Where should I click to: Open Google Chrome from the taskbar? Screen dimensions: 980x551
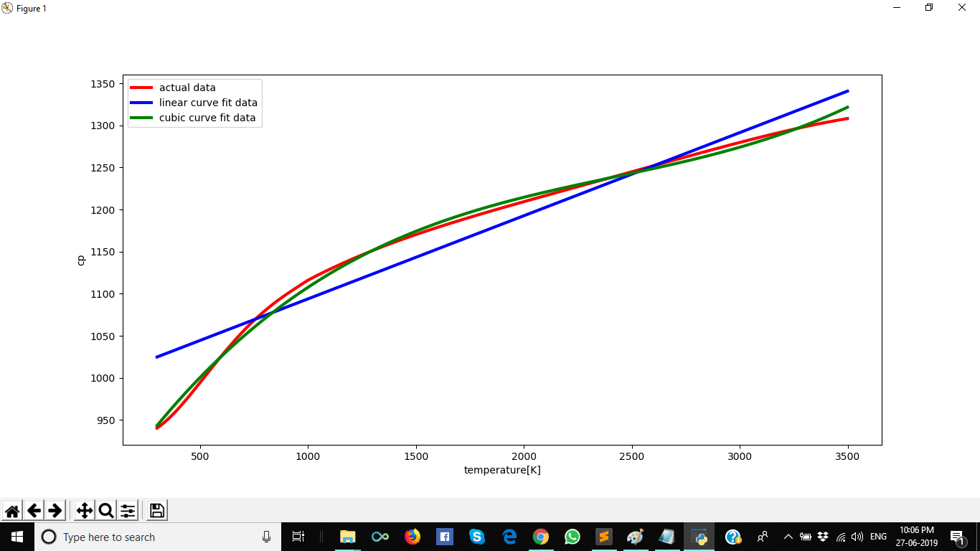tap(541, 537)
